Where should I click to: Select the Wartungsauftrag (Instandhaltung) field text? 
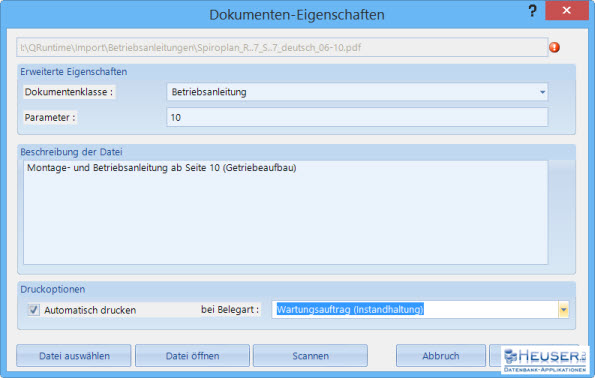coord(350,309)
